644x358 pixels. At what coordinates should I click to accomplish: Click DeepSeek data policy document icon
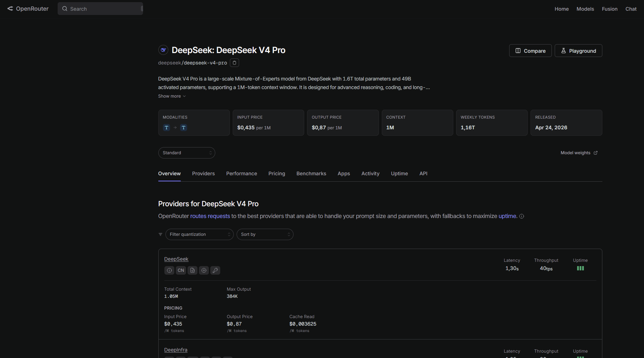tap(192, 270)
